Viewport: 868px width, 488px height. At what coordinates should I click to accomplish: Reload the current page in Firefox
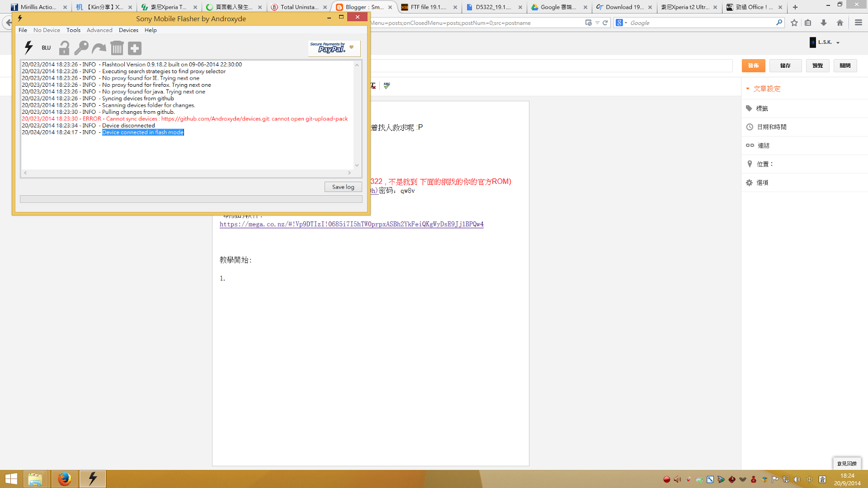(x=605, y=23)
